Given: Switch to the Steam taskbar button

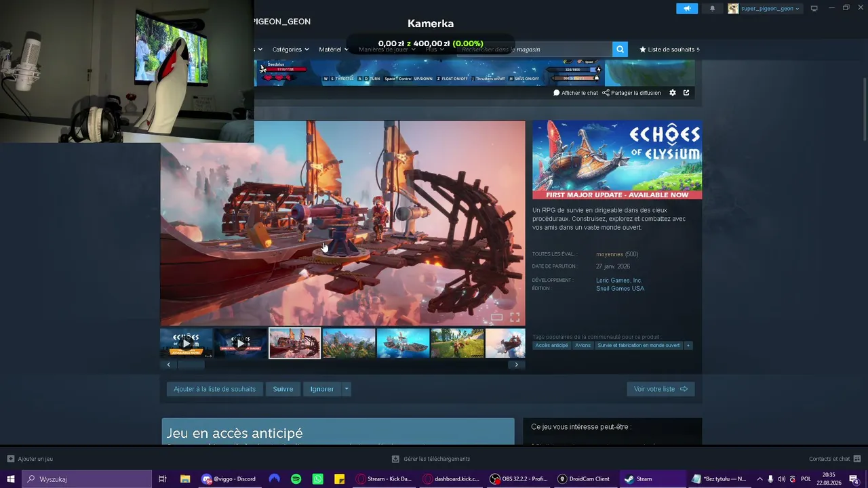Looking at the screenshot, I should point(652,479).
